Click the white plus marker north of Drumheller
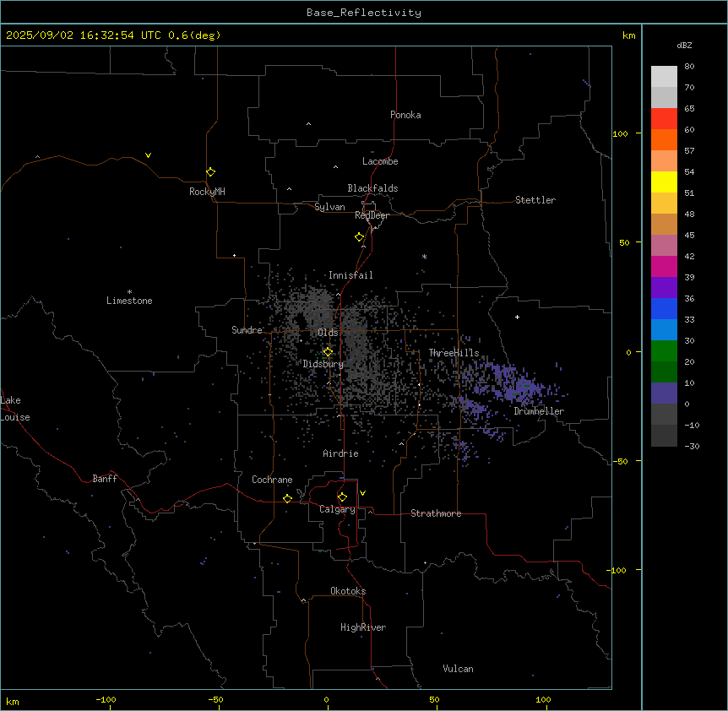Image resolution: width=728 pixels, height=711 pixels. click(x=517, y=317)
